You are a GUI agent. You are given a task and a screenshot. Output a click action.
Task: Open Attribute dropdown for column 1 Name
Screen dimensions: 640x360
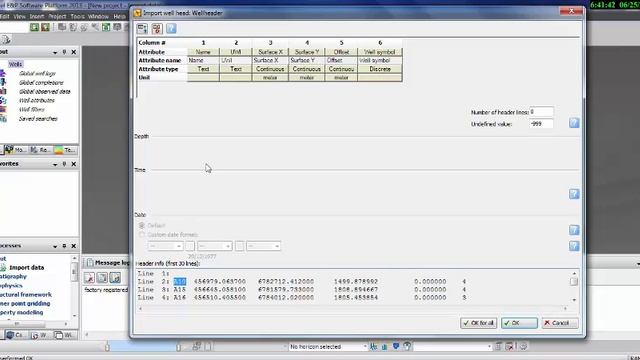(x=203, y=52)
